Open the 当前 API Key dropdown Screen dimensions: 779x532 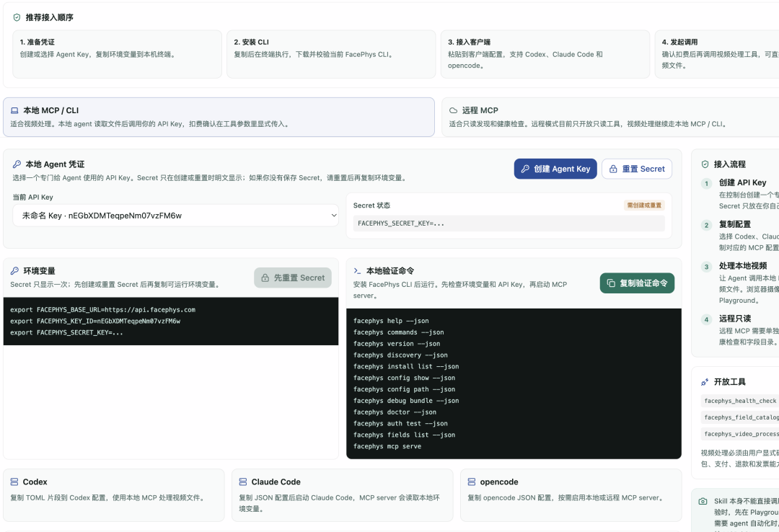coord(175,216)
